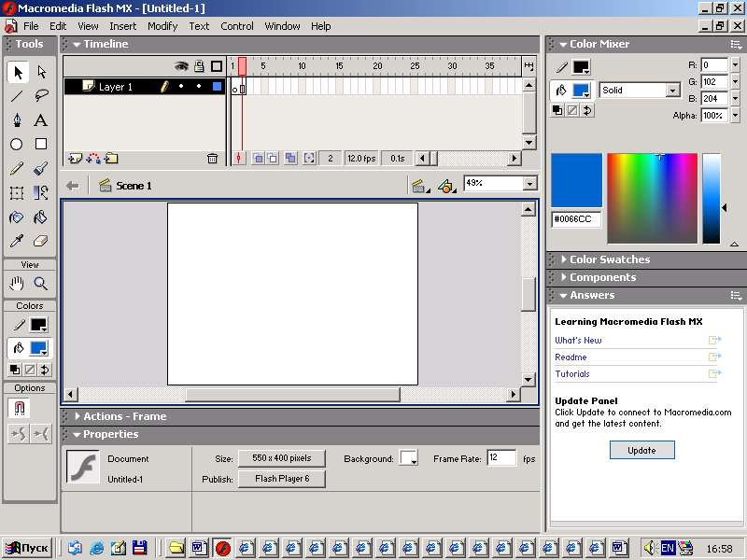Click the Flash Player 6 publish button
This screenshot has height=560, width=747.
tap(282, 479)
